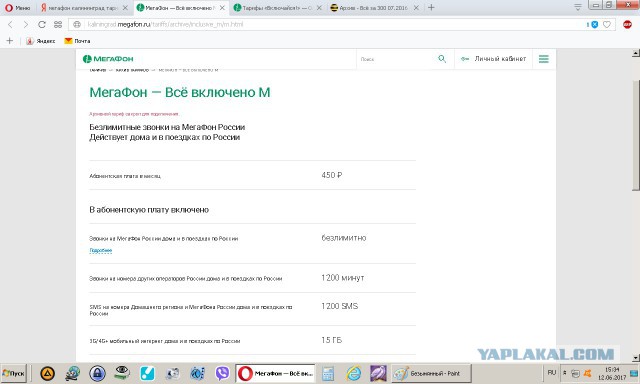The image size is (640, 384).
Task: Click the 1200 минут value
Action: [x=342, y=278]
